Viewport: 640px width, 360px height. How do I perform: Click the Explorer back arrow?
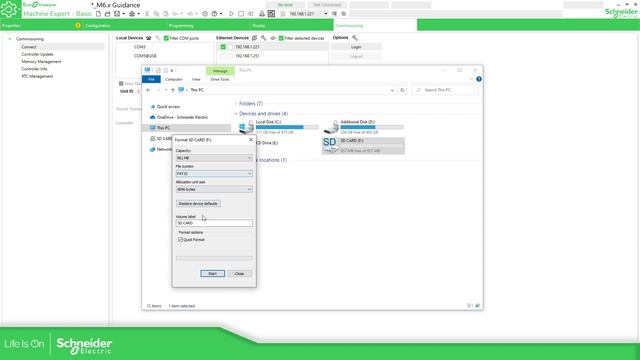tap(148, 90)
